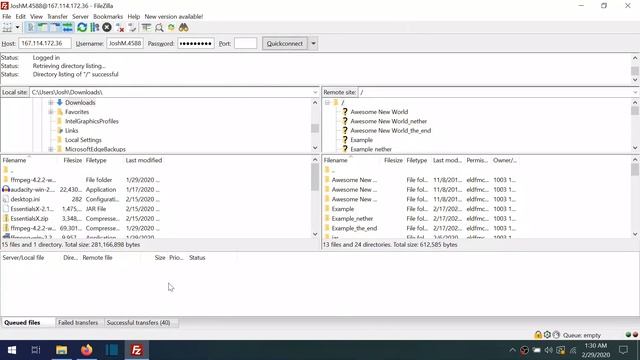
Task: Refresh file and folder lists
Action: 82,27
